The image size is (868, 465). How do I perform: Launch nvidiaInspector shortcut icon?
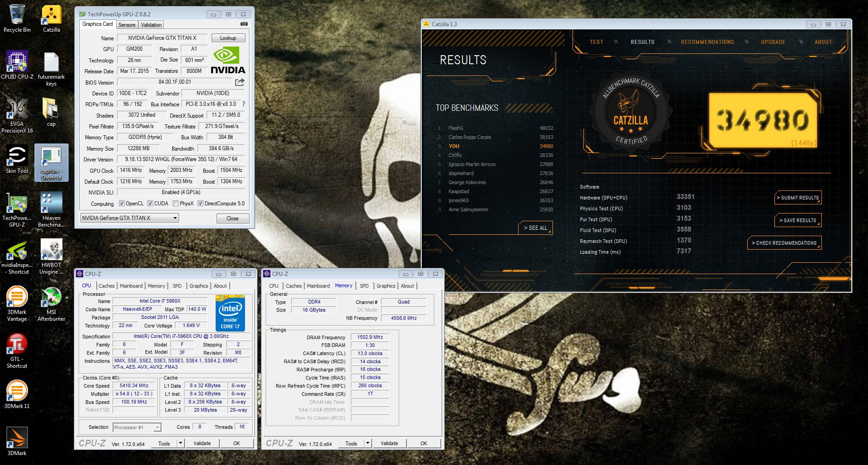(17, 257)
